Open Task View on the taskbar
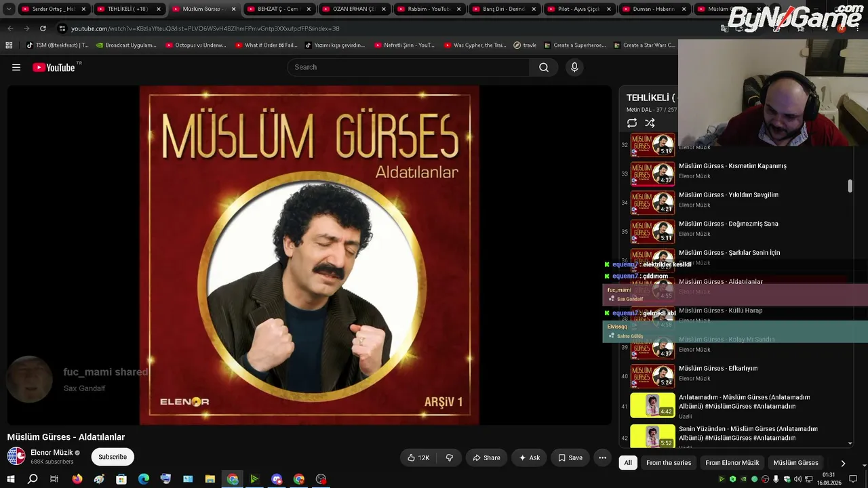Image resolution: width=868 pixels, height=488 pixels. pyautogui.click(x=54, y=479)
